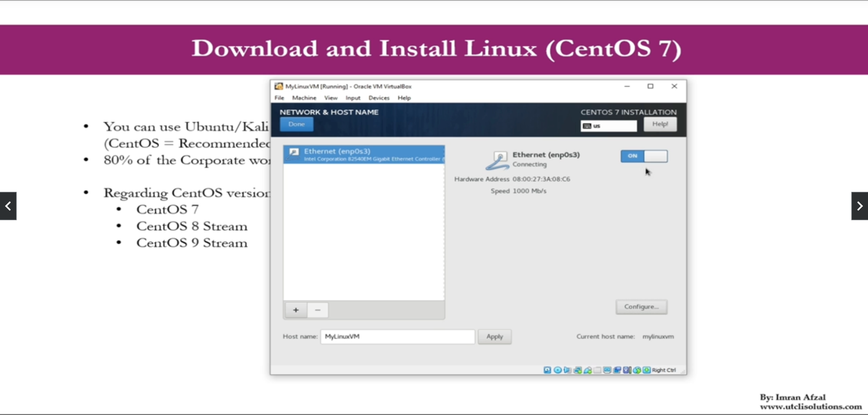Click the slide title 'Download and Install Linux (CentOS 7)'

(436, 49)
